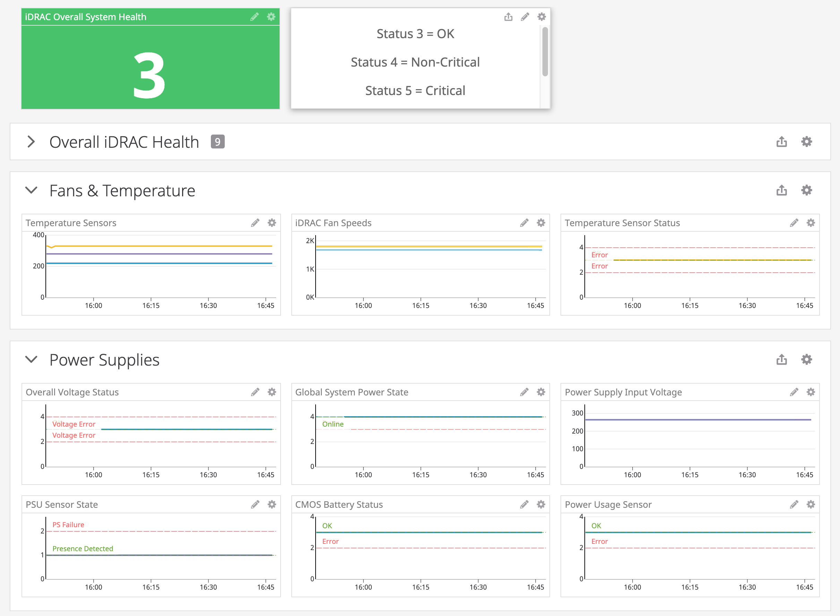Edit the iDRAC Overall System Health panel

(255, 16)
